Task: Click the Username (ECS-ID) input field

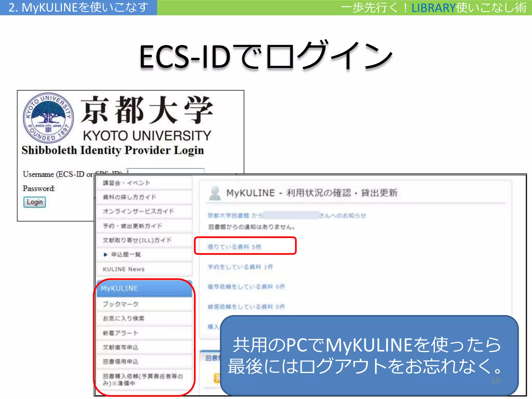Action: click(165, 171)
